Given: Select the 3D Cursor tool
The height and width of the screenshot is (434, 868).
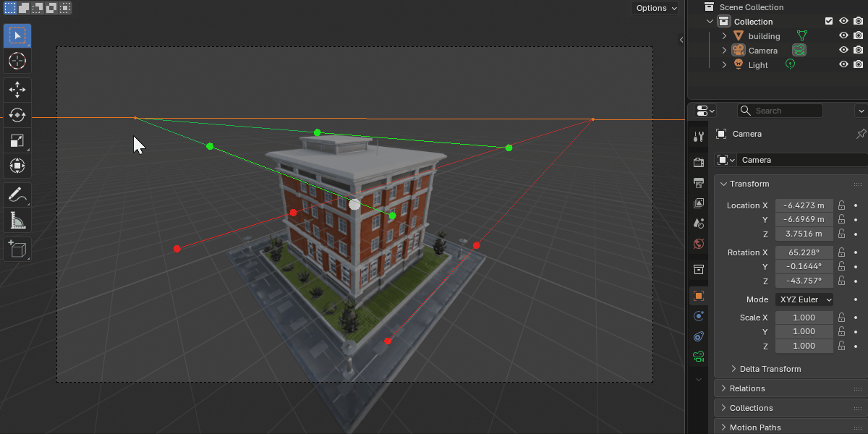Looking at the screenshot, I should (x=17, y=61).
